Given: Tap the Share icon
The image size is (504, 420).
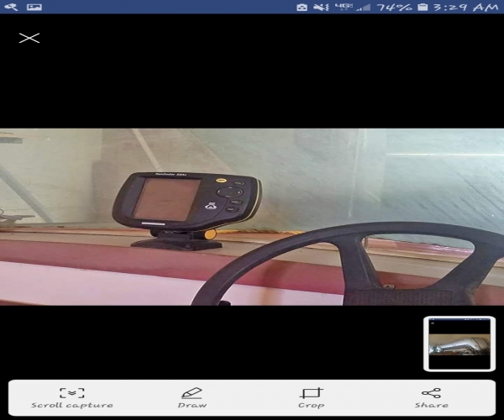Looking at the screenshot, I should (x=431, y=392).
